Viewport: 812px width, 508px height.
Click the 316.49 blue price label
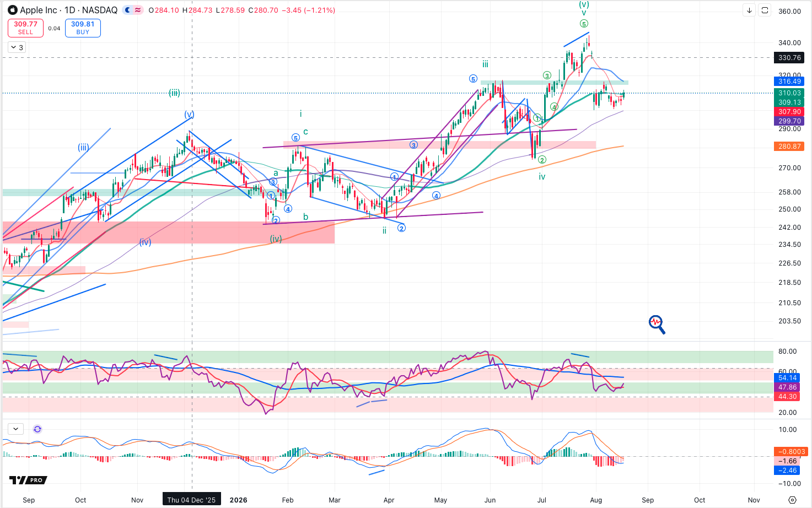click(789, 81)
